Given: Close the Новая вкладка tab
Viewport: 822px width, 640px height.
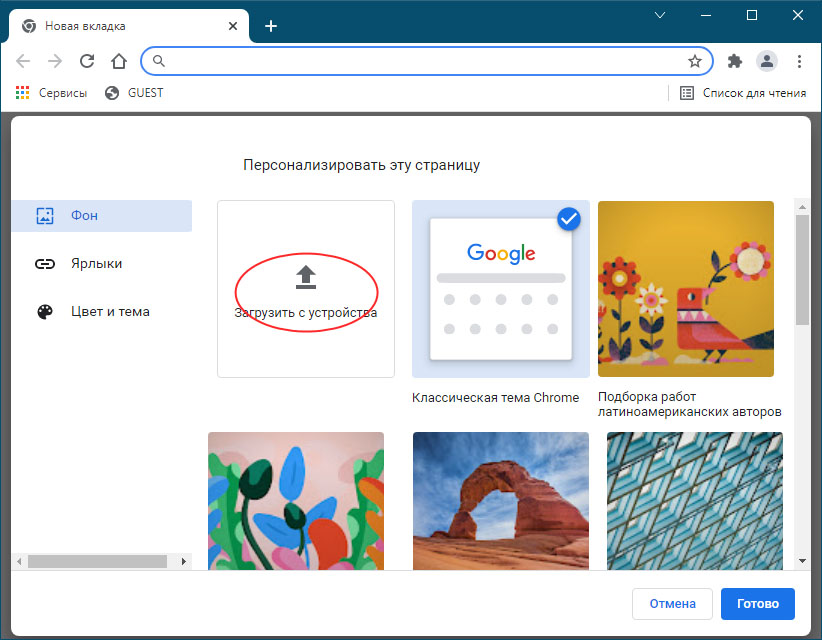Looking at the screenshot, I should pos(233,26).
